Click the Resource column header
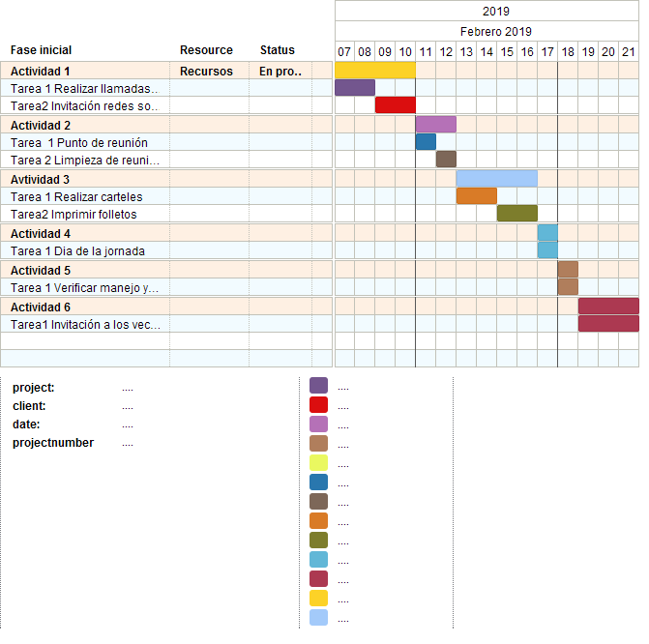Viewport: 649px width, 644px height. click(x=206, y=50)
